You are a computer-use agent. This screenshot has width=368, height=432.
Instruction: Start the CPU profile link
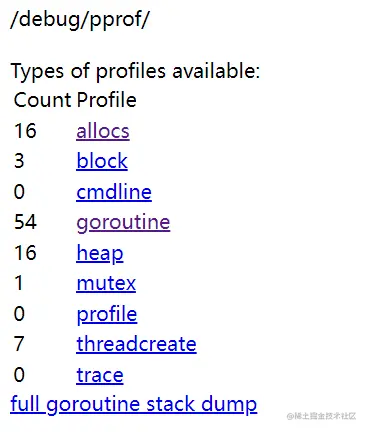[x=107, y=314]
